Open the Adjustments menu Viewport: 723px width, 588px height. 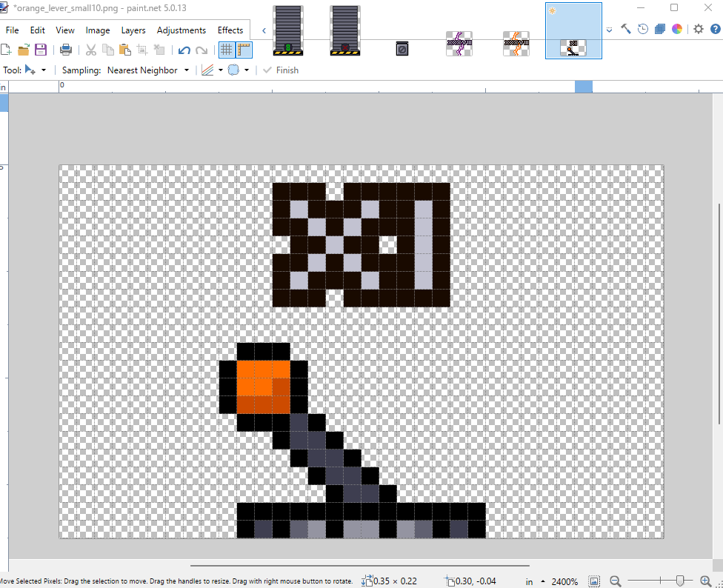[x=181, y=30]
